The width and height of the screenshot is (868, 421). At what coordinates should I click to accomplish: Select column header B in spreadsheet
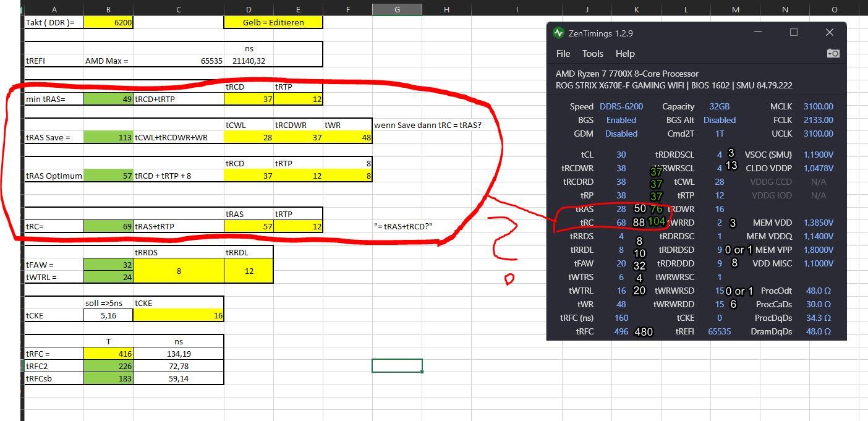pos(108,9)
